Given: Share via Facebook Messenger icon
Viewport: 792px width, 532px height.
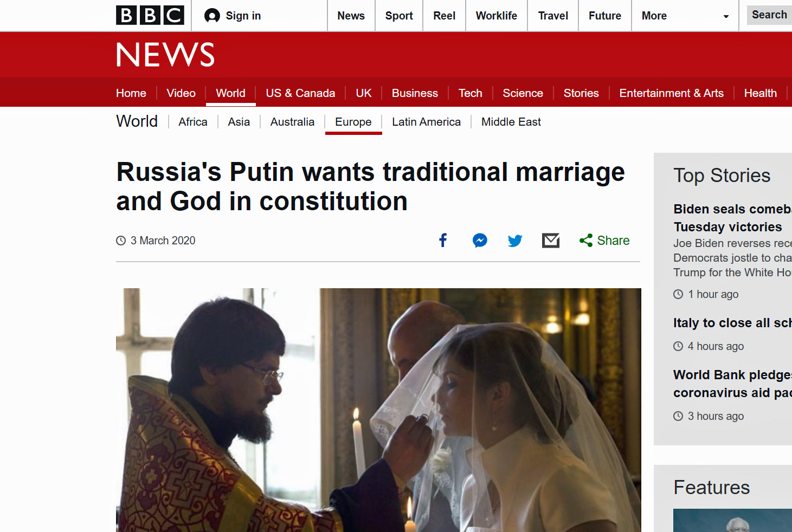Looking at the screenshot, I should coord(480,241).
